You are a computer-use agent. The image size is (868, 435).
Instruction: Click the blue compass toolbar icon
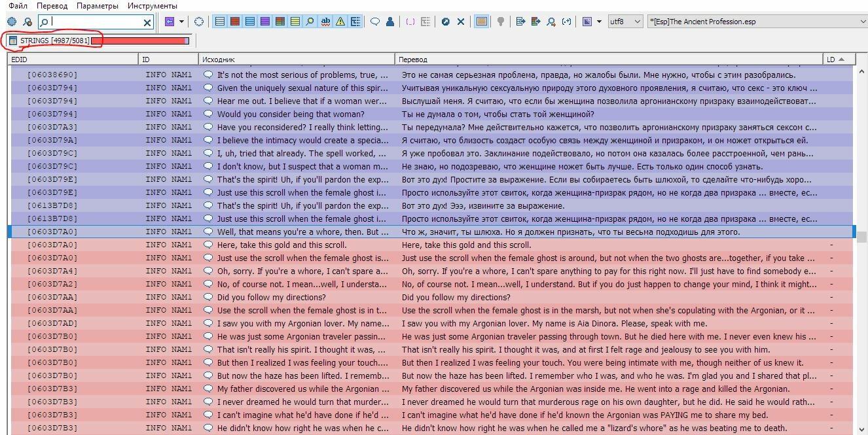point(446,22)
